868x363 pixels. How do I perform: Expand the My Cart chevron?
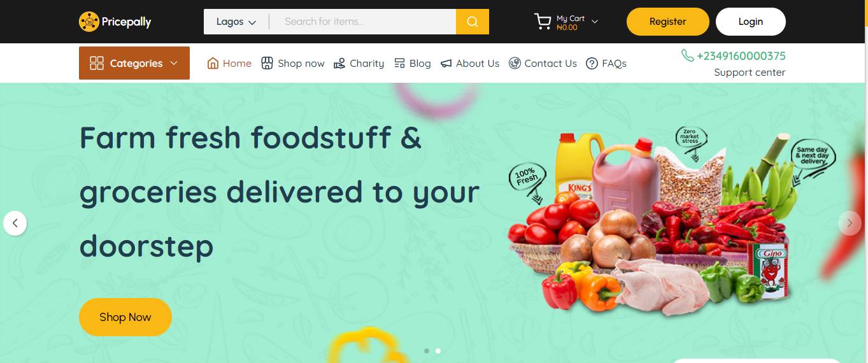point(595,22)
